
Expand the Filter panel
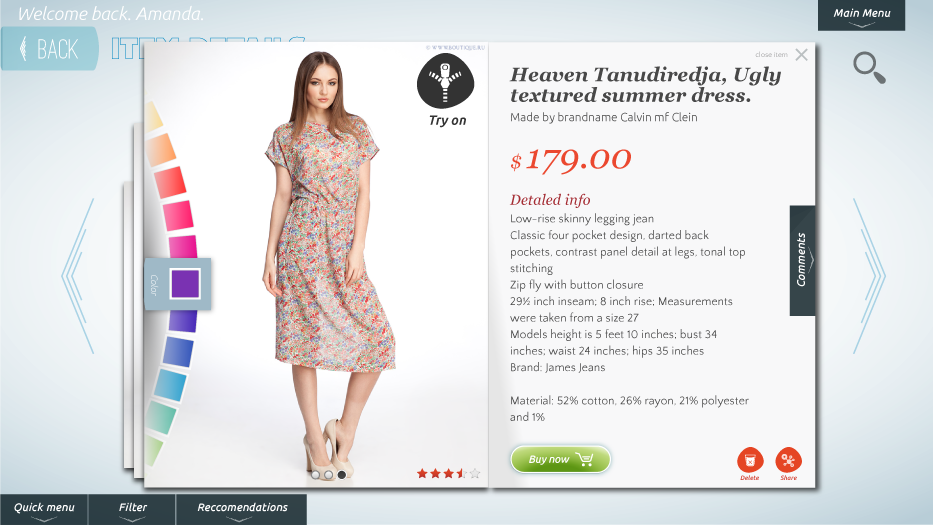click(x=132, y=510)
